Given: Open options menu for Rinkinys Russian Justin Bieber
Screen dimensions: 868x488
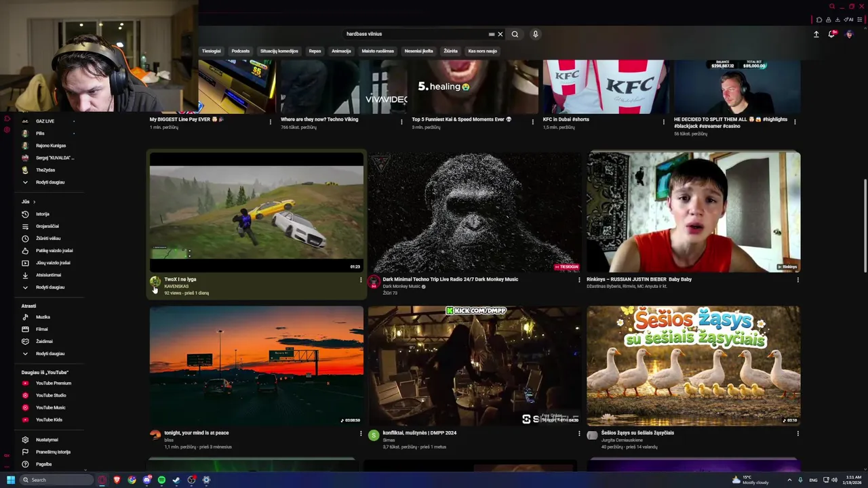Looking at the screenshot, I should (x=797, y=280).
